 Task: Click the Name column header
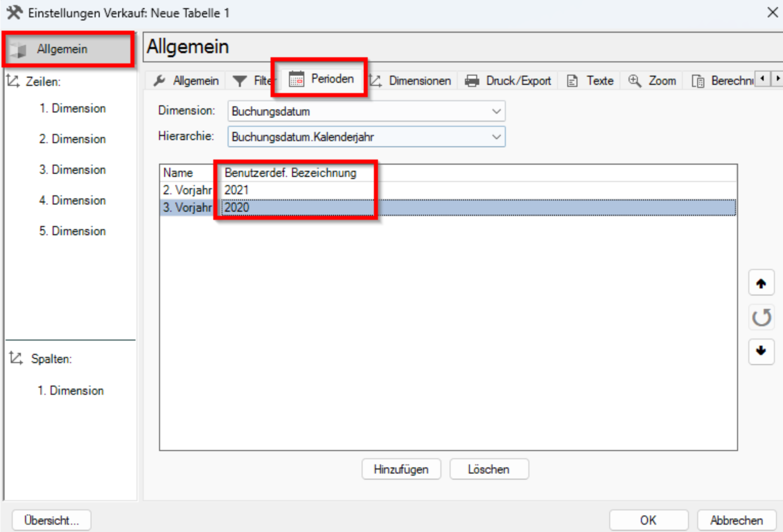pos(178,173)
